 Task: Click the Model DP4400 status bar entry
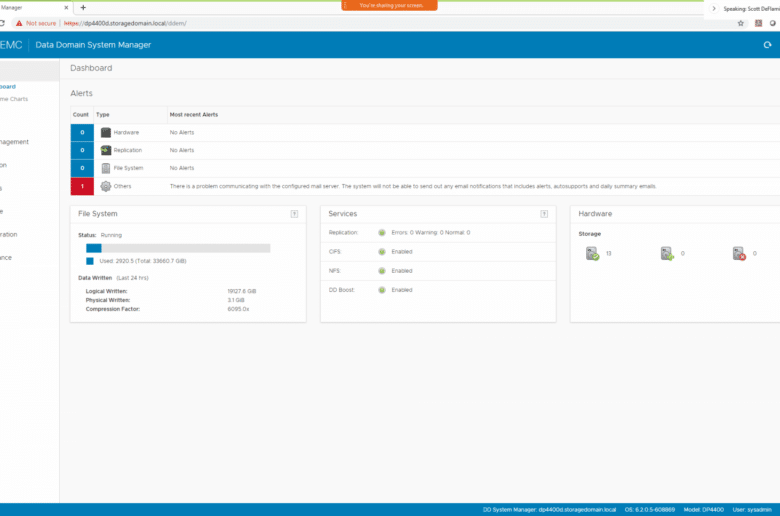[703, 510]
